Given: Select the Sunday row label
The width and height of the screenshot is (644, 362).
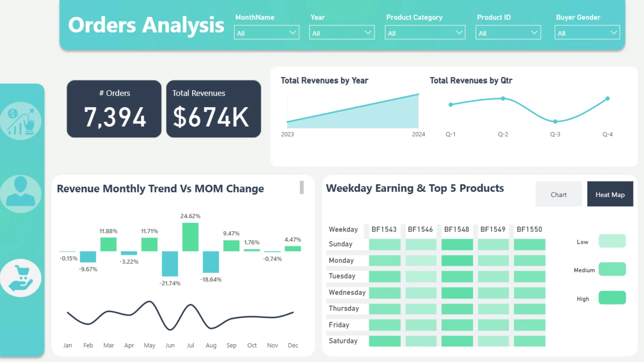Looking at the screenshot, I should point(340,244).
